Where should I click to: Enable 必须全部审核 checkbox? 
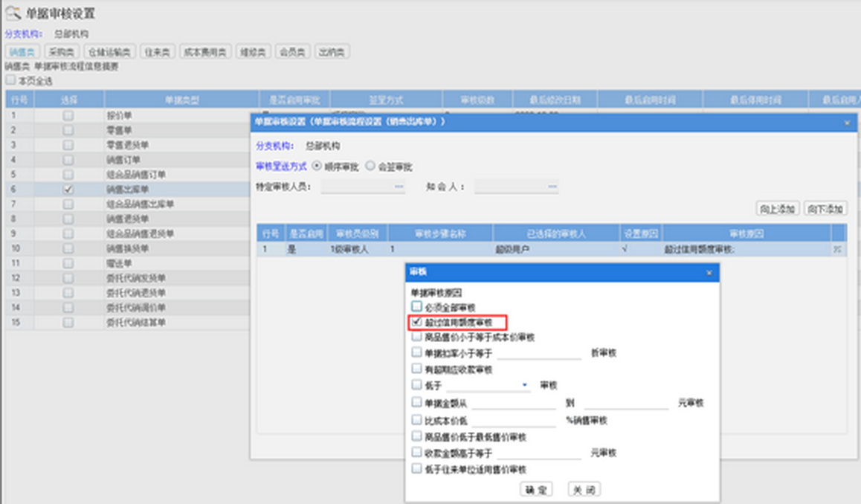point(416,307)
